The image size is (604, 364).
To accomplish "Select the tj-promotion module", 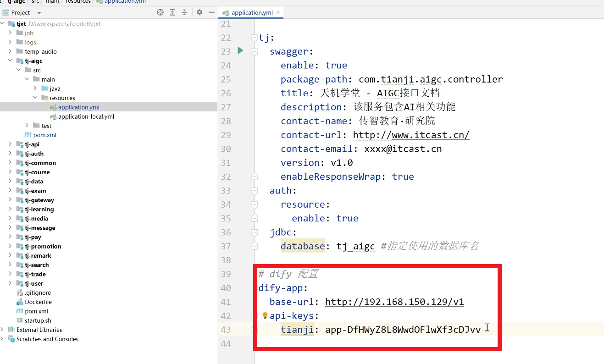I will coord(43,246).
